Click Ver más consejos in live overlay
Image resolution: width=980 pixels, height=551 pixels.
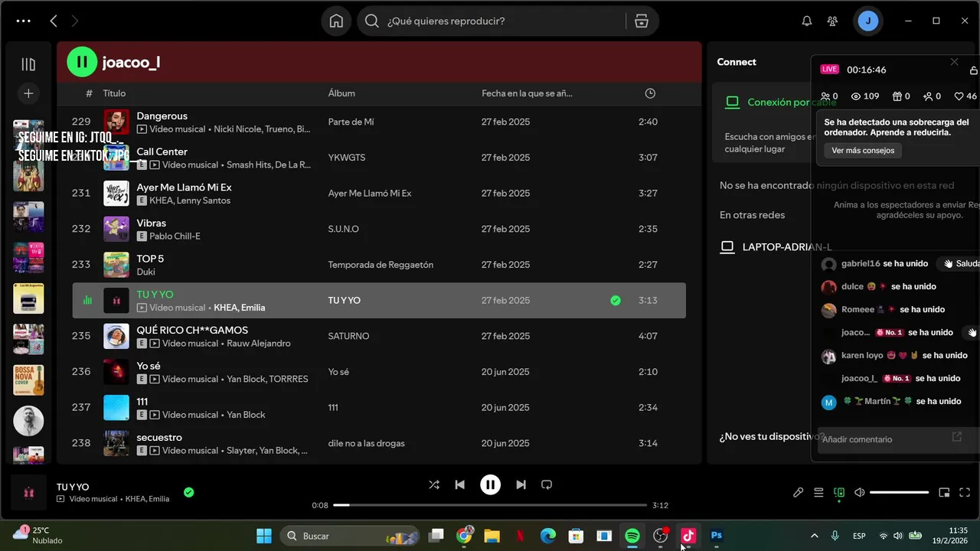[863, 151]
